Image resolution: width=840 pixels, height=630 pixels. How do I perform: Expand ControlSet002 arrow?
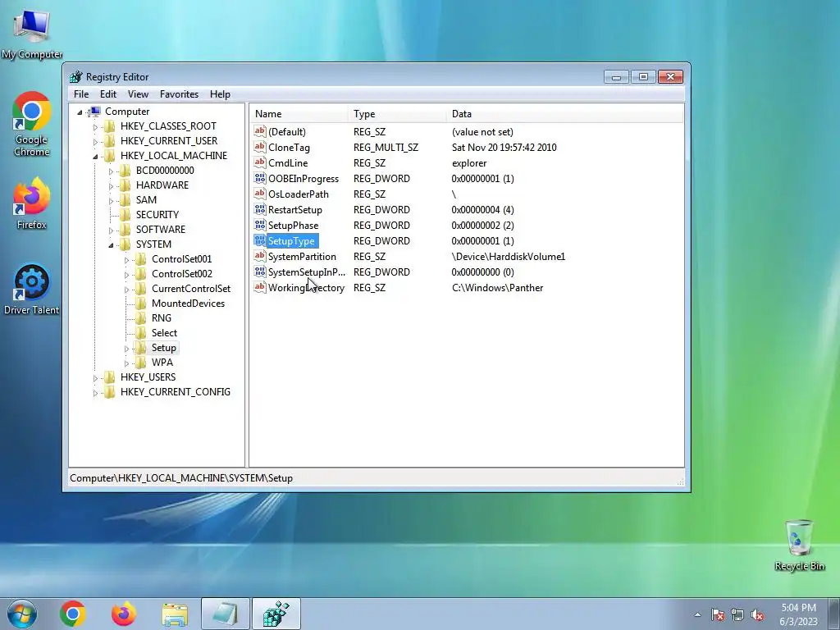coord(126,275)
